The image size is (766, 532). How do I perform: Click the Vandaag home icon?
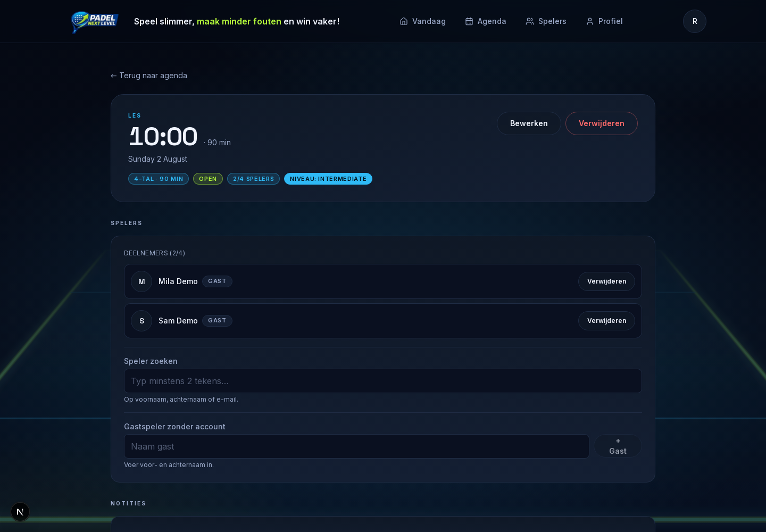(404, 21)
